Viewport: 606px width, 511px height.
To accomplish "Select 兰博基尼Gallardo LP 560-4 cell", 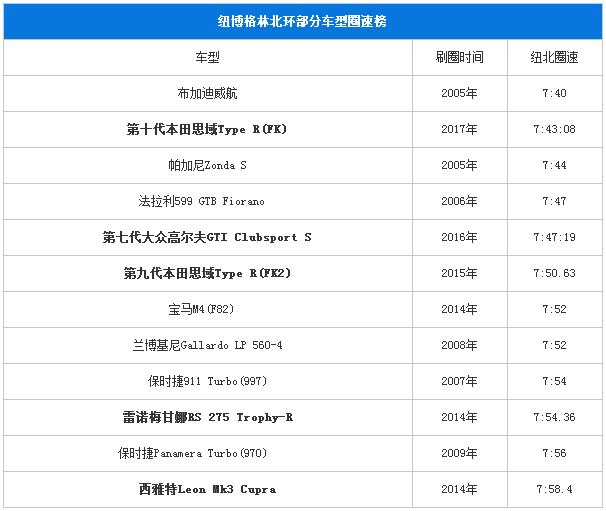I will coord(207,345).
